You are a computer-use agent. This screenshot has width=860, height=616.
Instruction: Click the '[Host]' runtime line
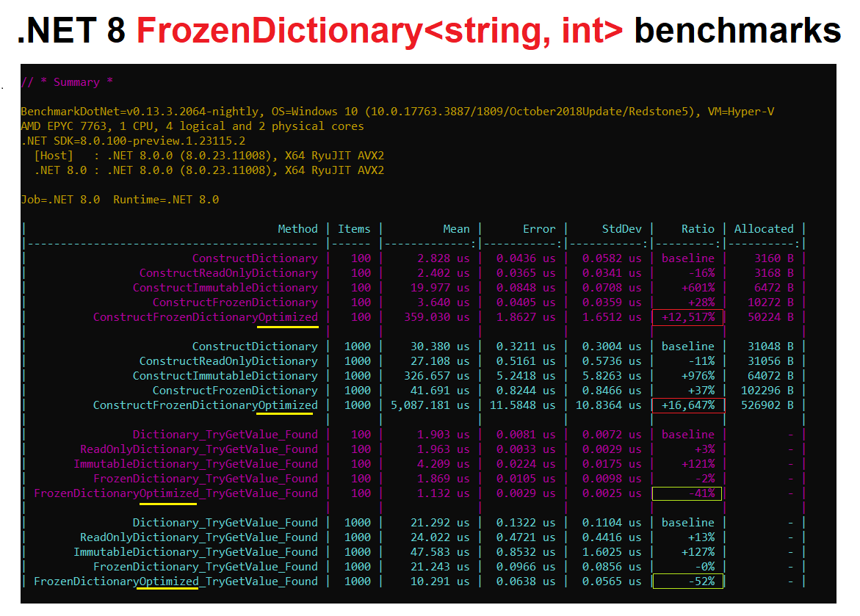pos(209,156)
